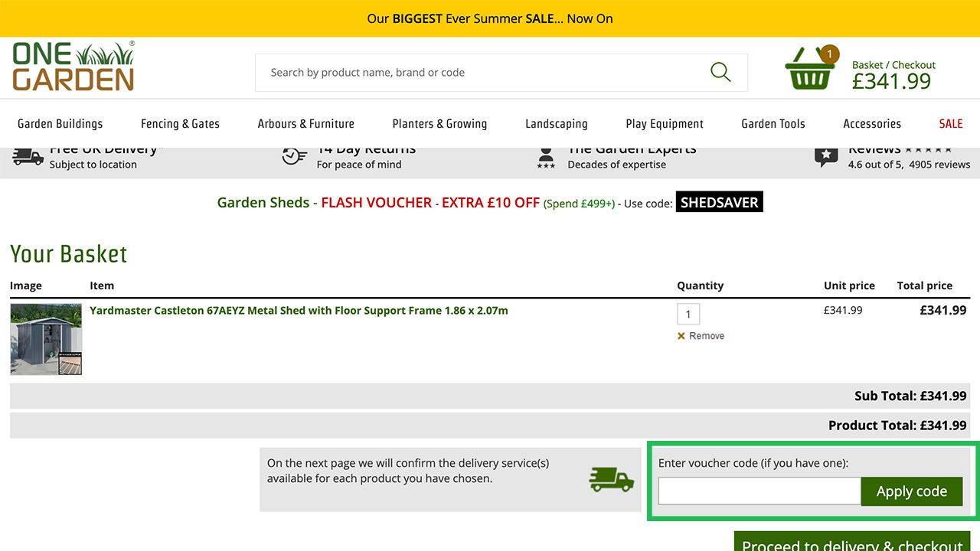The width and height of the screenshot is (980, 551).
Task: Click the green delivery truck icon
Action: 611,479
